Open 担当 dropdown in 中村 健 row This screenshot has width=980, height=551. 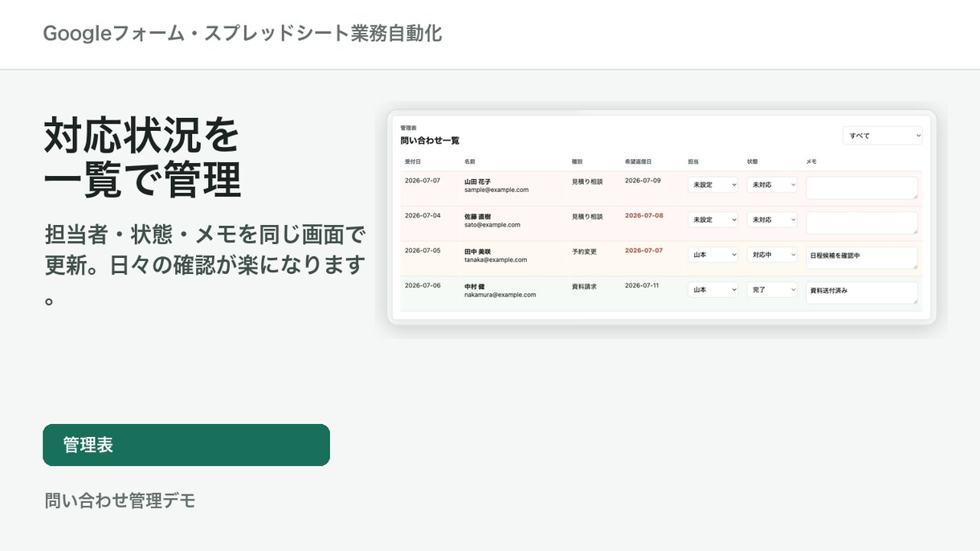pyautogui.click(x=713, y=289)
